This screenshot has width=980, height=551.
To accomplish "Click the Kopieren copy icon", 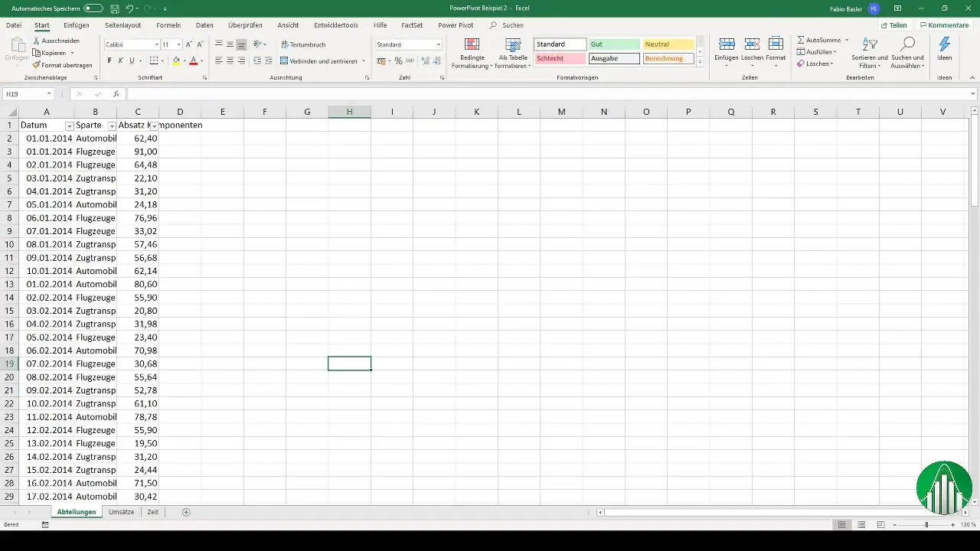I will [37, 53].
